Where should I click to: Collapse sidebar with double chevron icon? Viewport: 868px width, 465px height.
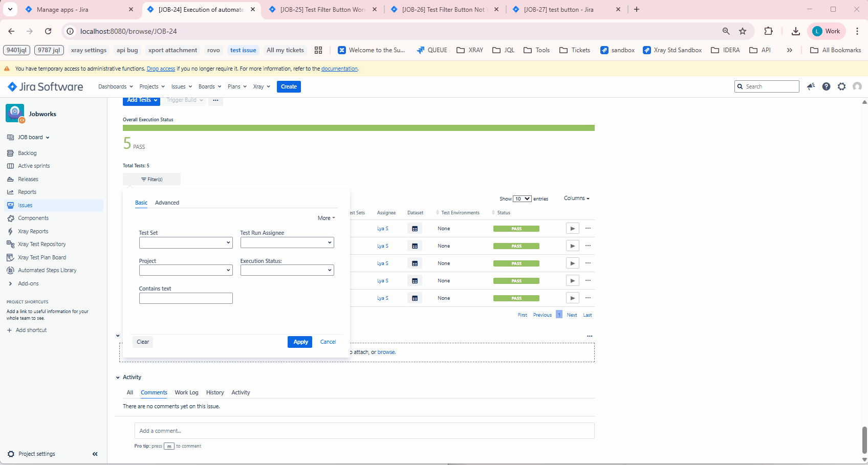95,454
